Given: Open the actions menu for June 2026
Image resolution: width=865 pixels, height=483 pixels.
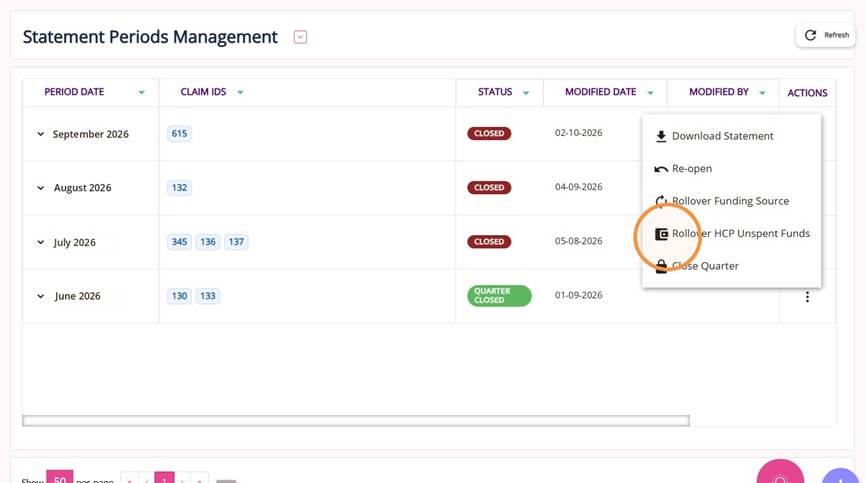Looking at the screenshot, I should (807, 297).
